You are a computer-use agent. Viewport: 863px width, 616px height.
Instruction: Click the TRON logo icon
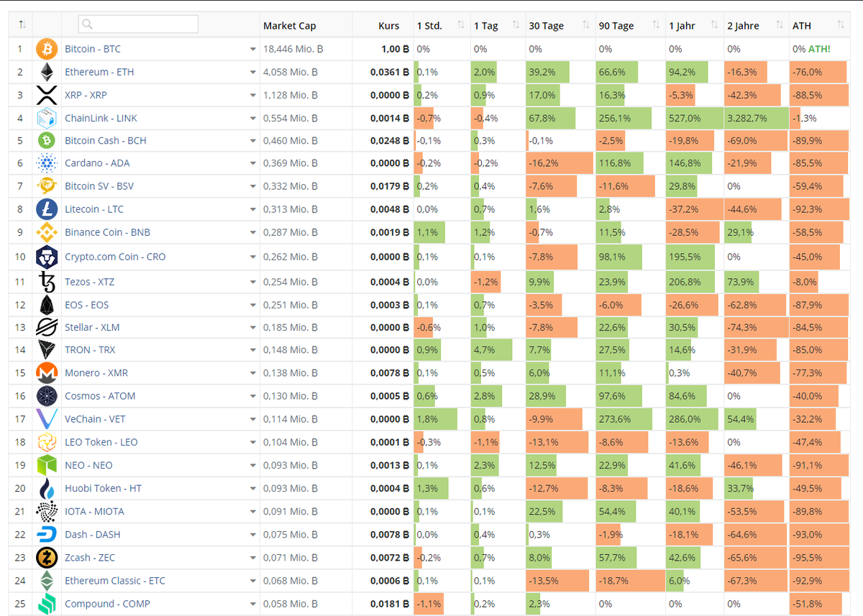(x=47, y=350)
